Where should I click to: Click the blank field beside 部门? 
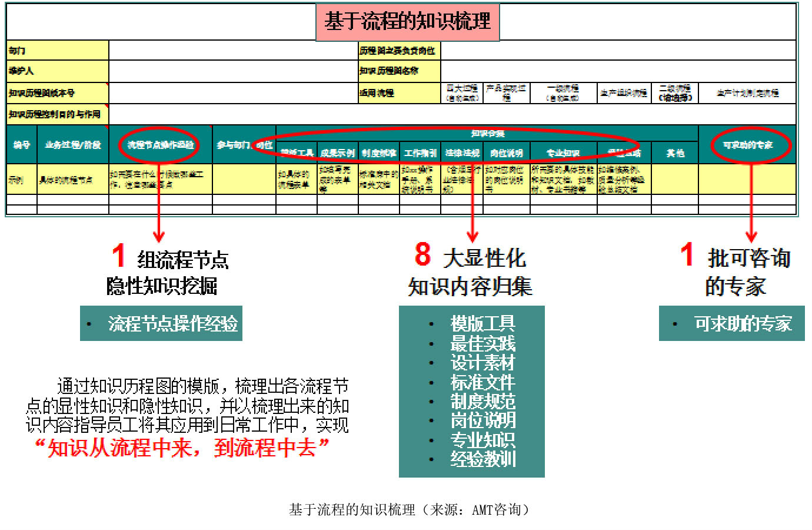click(x=234, y=51)
